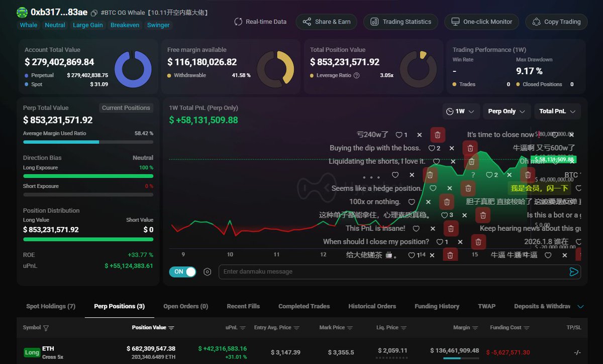Expand the Total PnL metric dropdown

pos(557,111)
